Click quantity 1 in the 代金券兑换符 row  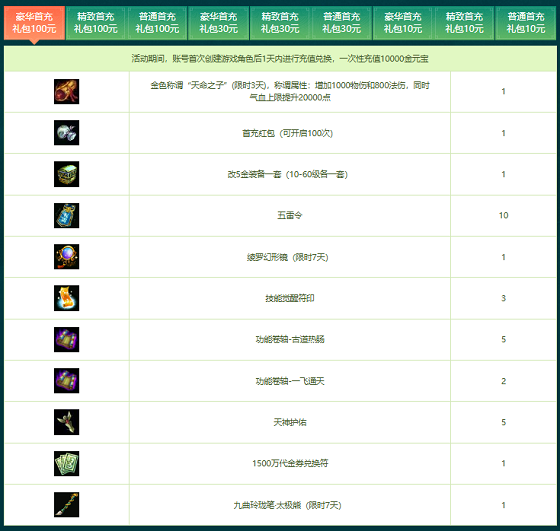point(504,464)
